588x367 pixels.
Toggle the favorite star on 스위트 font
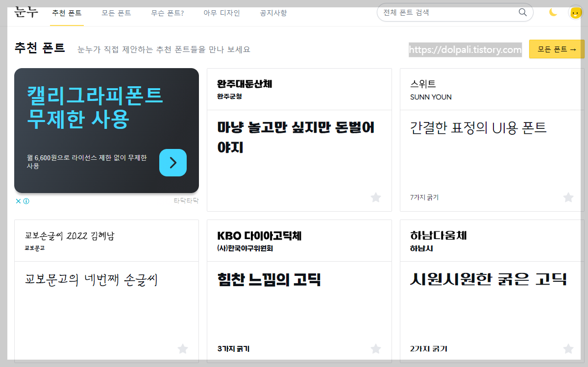[568, 197]
